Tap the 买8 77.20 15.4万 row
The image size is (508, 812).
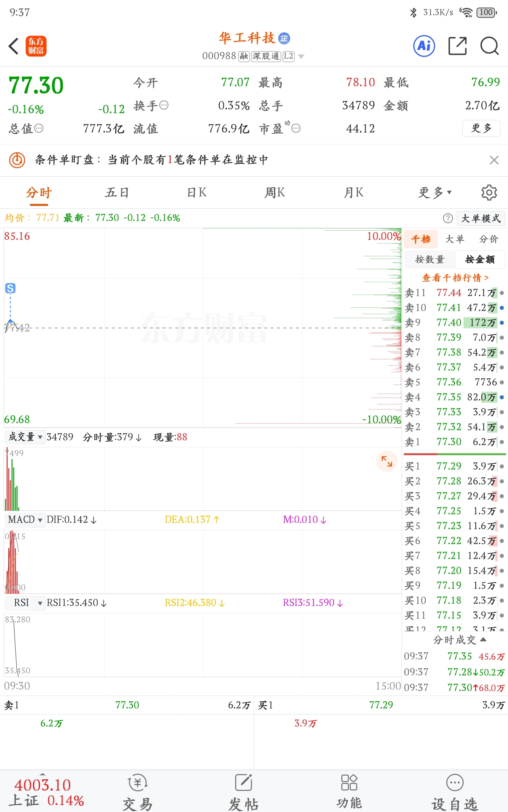tap(454, 570)
